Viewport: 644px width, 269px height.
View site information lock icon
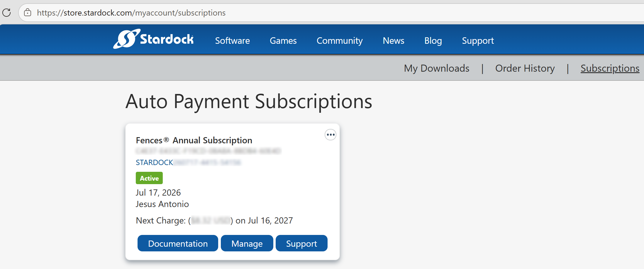click(x=28, y=13)
